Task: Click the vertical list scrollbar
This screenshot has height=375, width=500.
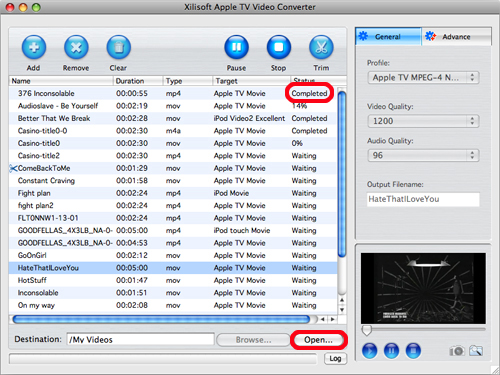Action: 342,173
